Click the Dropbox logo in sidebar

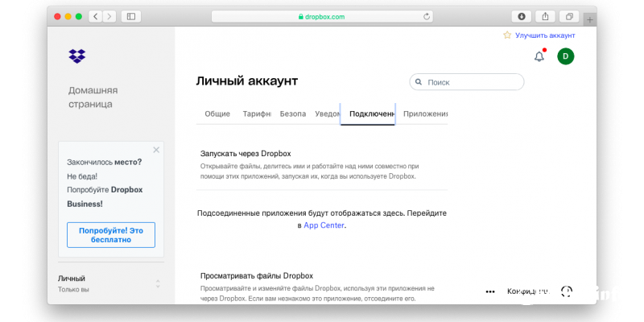point(76,56)
